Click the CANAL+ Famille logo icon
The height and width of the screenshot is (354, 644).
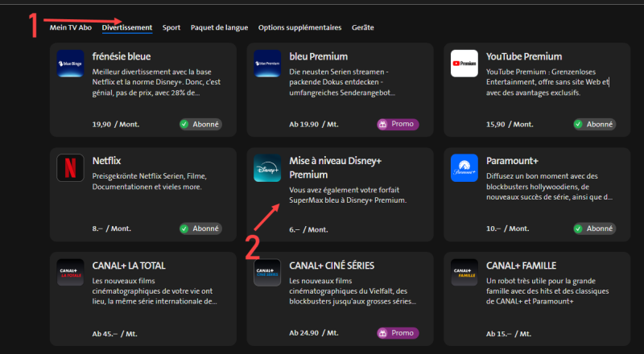464,272
